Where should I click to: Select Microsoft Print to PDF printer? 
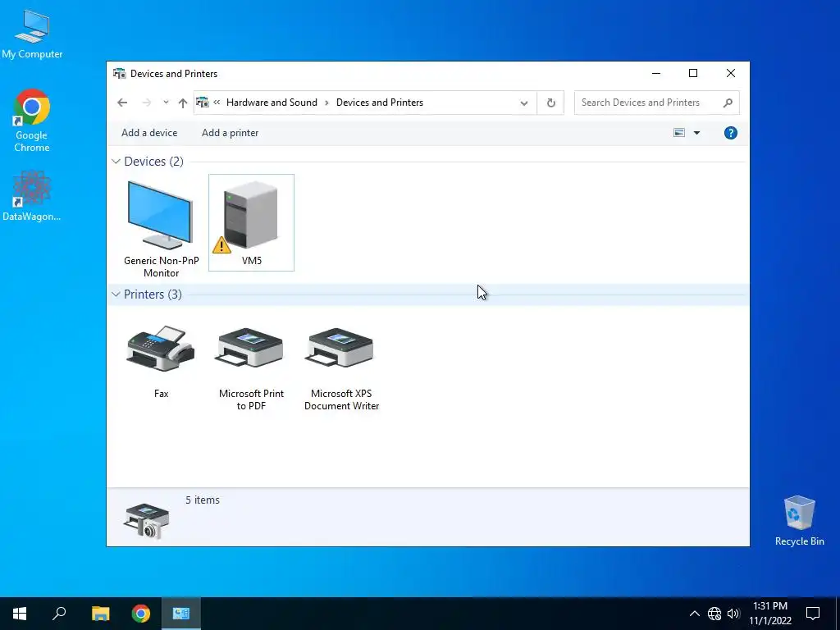pyautogui.click(x=251, y=368)
